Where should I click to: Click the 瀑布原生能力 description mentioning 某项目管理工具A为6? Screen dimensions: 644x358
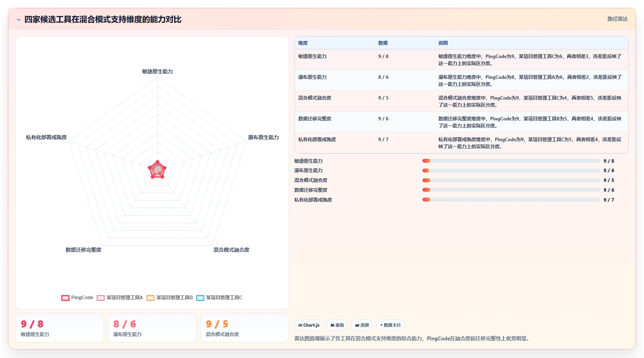pos(530,81)
